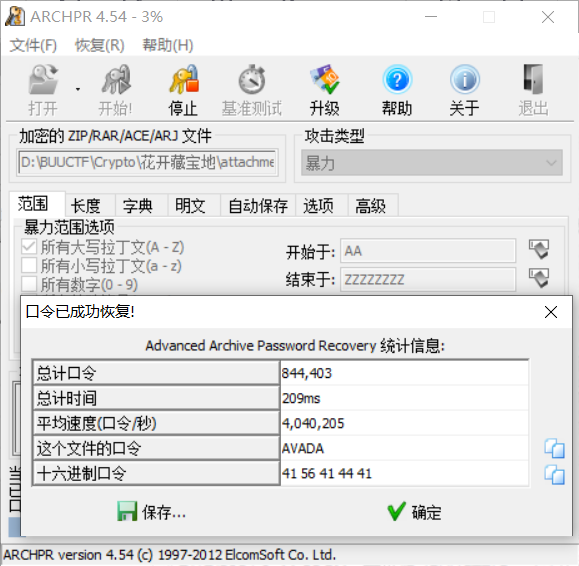
Task: Open the 帮助(H) menu
Action: [x=168, y=45]
